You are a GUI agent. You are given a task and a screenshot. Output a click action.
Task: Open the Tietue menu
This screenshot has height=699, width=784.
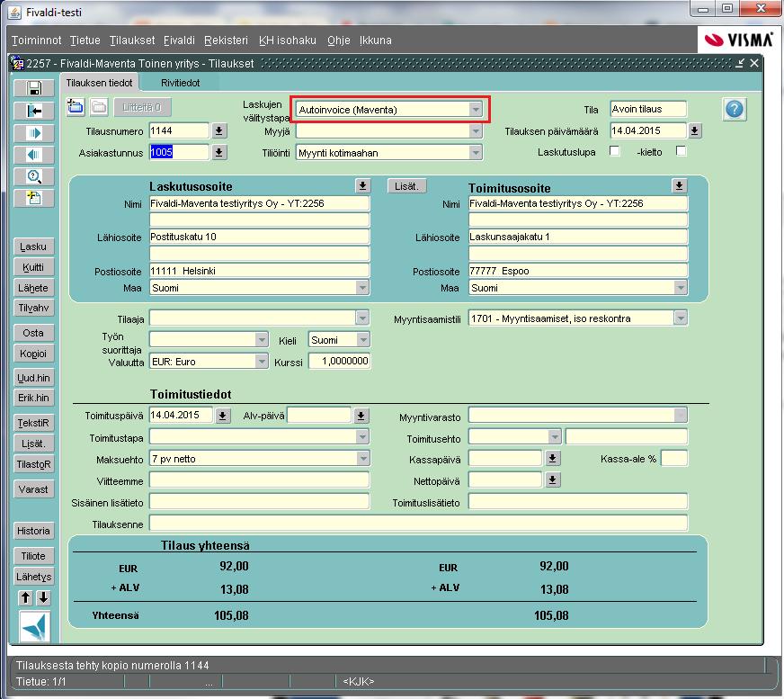85,40
